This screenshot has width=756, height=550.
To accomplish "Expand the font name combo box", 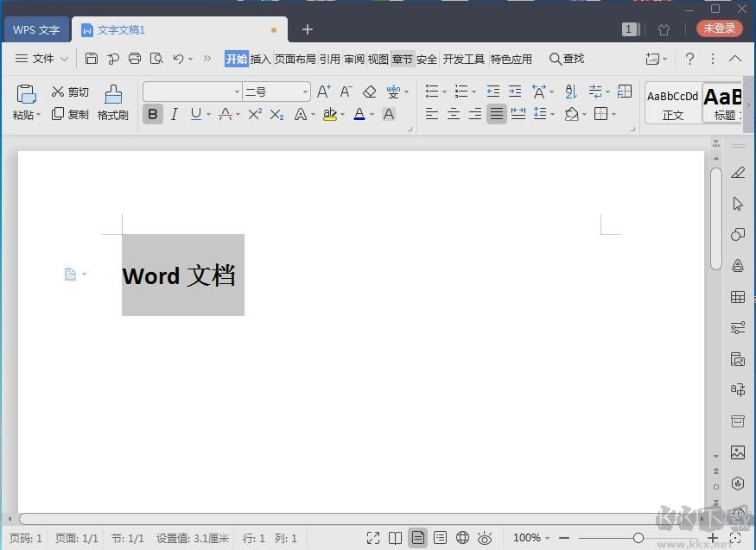I will coord(237,91).
